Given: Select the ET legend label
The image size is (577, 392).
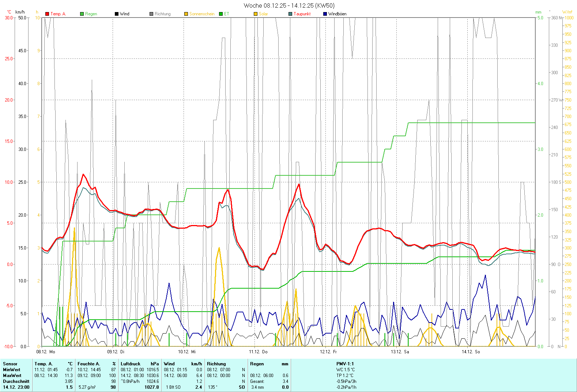Looking at the screenshot, I should coord(227,14).
